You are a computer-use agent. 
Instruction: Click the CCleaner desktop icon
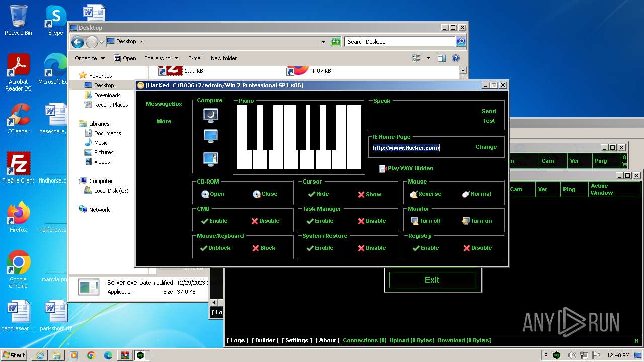pos(18,119)
